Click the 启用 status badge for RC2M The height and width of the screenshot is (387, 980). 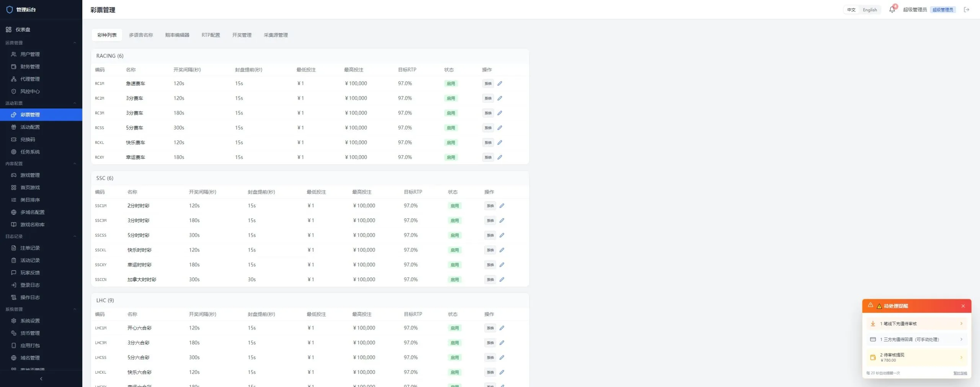point(451,98)
